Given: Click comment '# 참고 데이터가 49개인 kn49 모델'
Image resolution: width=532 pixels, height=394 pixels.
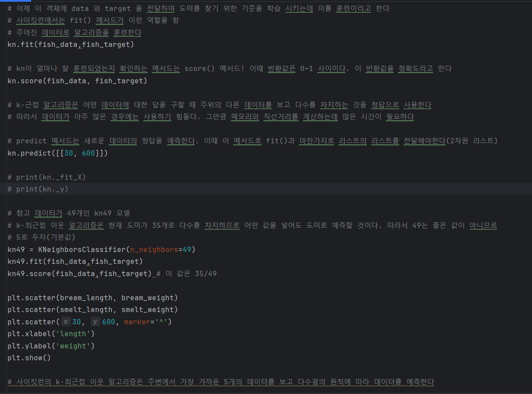Looking at the screenshot, I should pos(69,213).
